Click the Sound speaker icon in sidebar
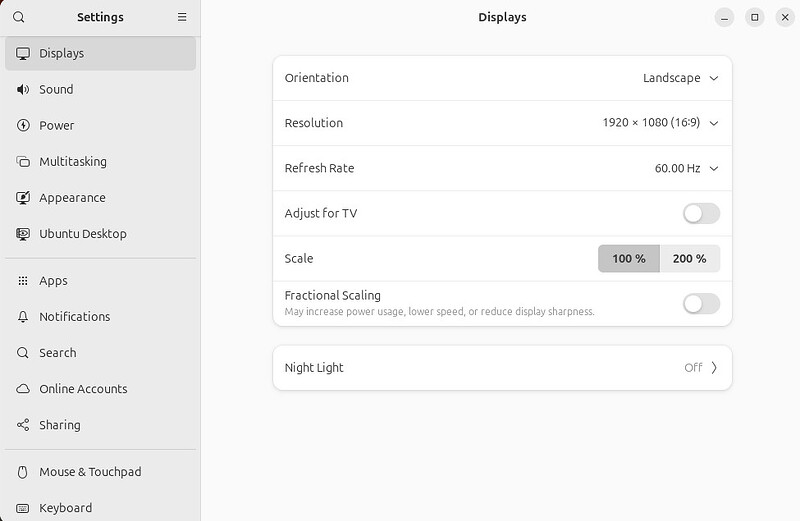Viewport: 800px width, 521px height. 23,89
